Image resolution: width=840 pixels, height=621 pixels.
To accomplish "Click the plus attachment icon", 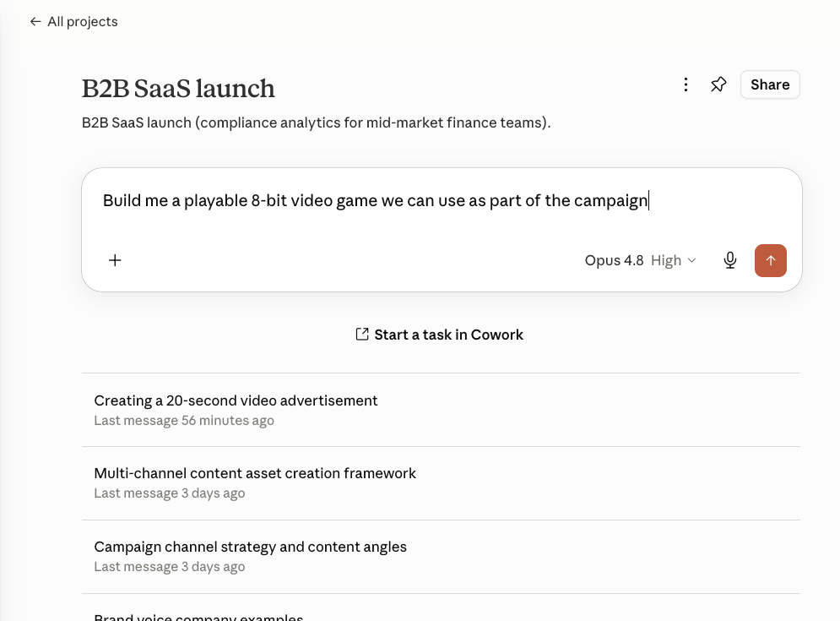I will [115, 260].
